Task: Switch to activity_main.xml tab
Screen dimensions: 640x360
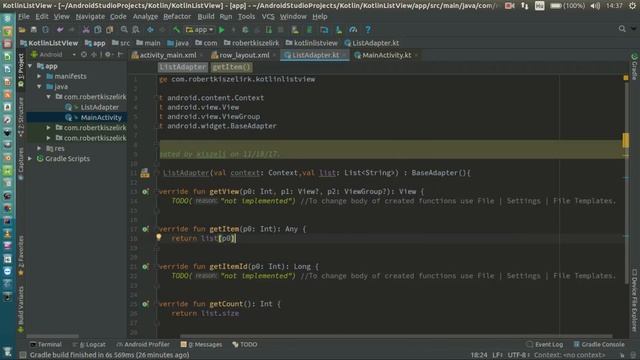Action: point(164,56)
